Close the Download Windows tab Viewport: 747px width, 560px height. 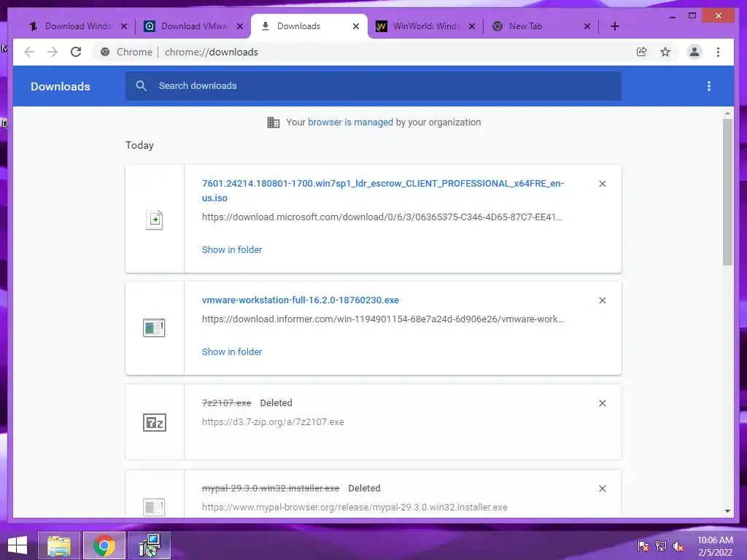124,26
